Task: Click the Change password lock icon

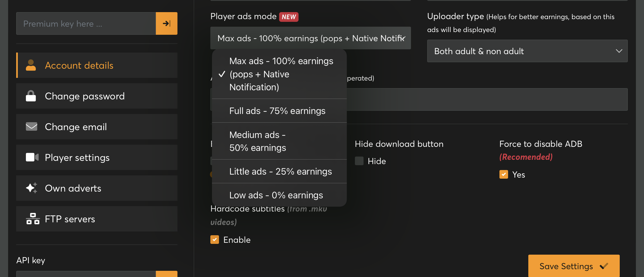Action: 31,96
